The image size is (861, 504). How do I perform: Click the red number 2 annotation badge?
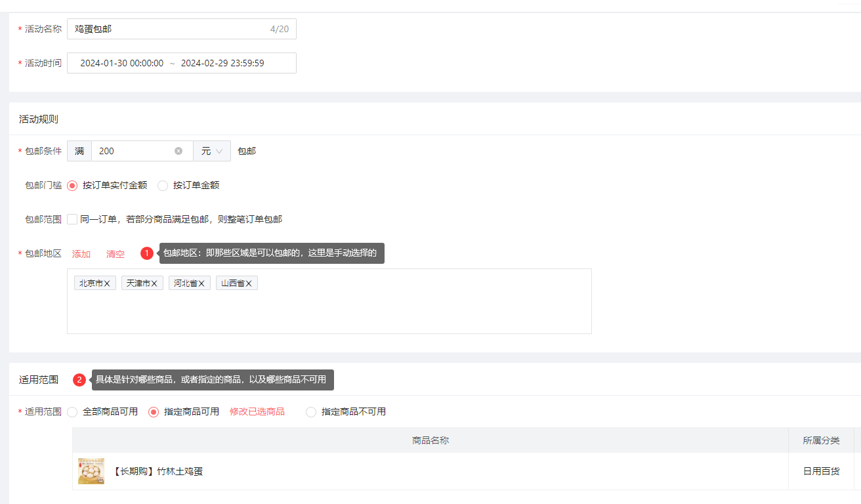tap(79, 380)
